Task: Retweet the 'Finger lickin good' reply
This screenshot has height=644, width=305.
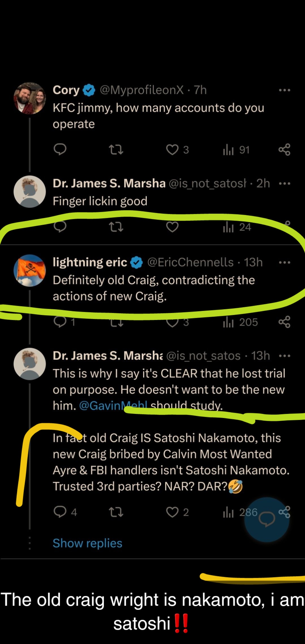Action: 116,227
